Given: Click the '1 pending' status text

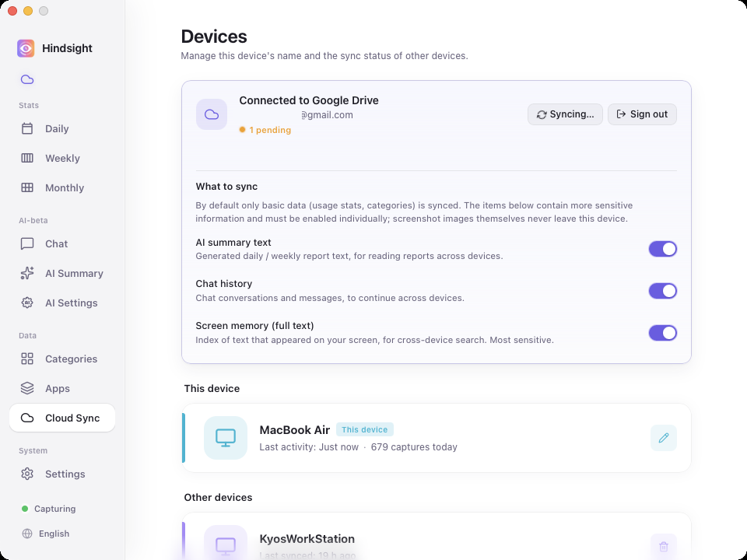Looking at the screenshot, I should click(x=270, y=130).
